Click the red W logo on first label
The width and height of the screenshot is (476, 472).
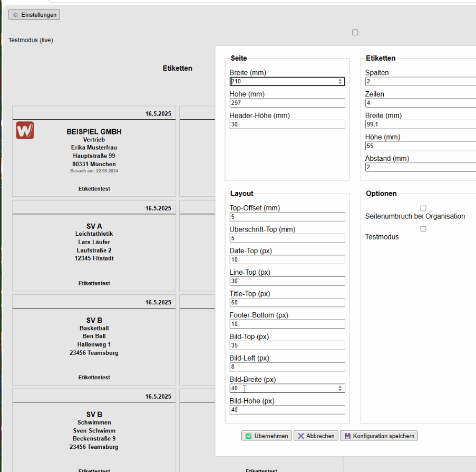(x=25, y=130)
